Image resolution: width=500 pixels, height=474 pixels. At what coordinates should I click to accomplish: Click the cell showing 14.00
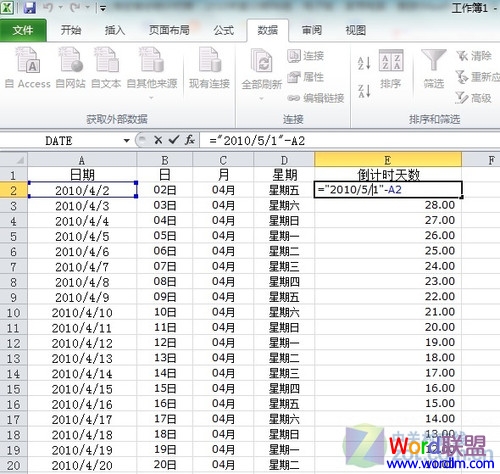[388, 419]
